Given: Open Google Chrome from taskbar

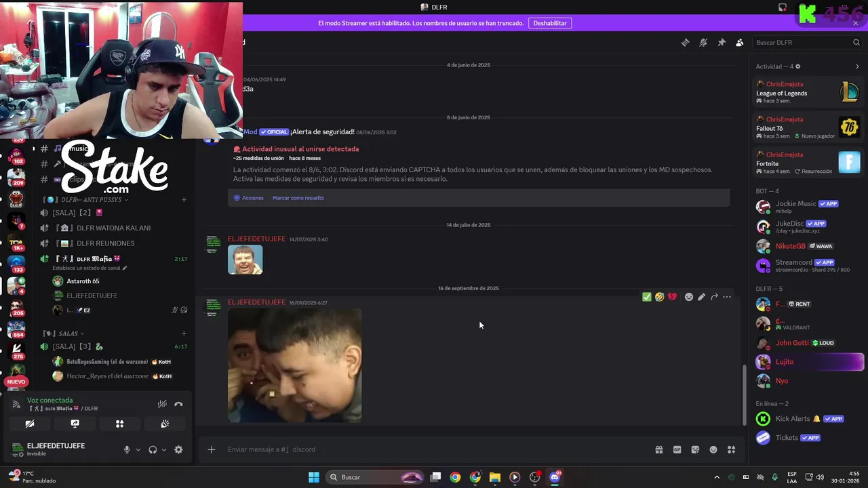Looking at the screenshot, I should click(455, 477).
